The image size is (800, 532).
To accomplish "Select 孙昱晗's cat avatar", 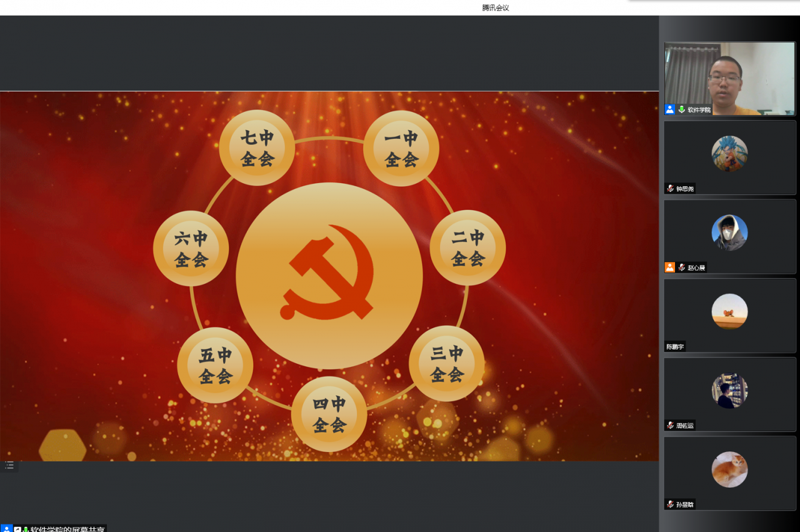I will coord(729,469).
